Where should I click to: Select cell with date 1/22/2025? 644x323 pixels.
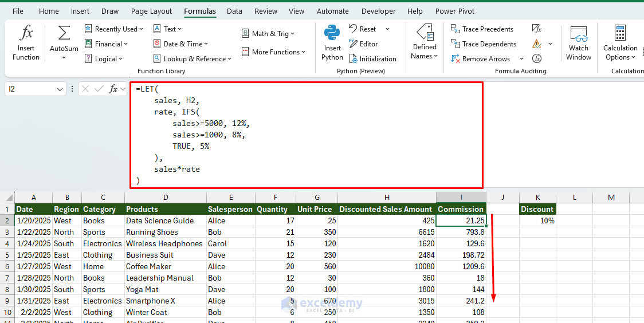(x=34, y=232)
